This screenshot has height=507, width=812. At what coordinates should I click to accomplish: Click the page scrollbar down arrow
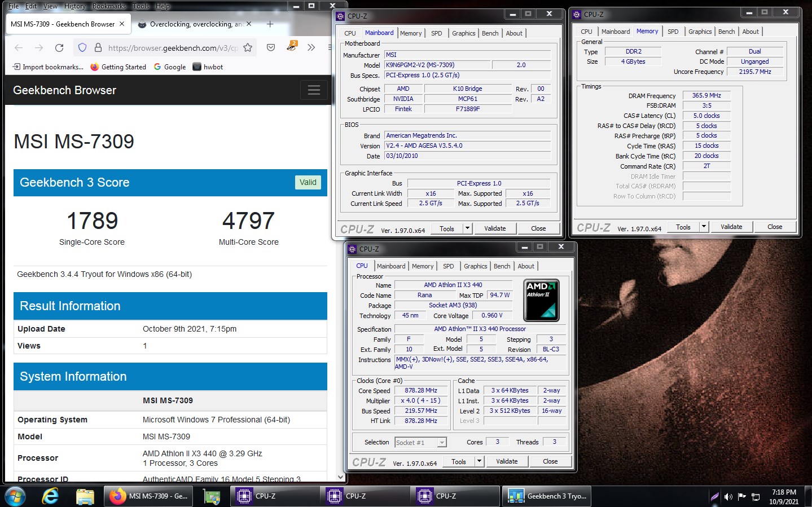coord(340,477)
